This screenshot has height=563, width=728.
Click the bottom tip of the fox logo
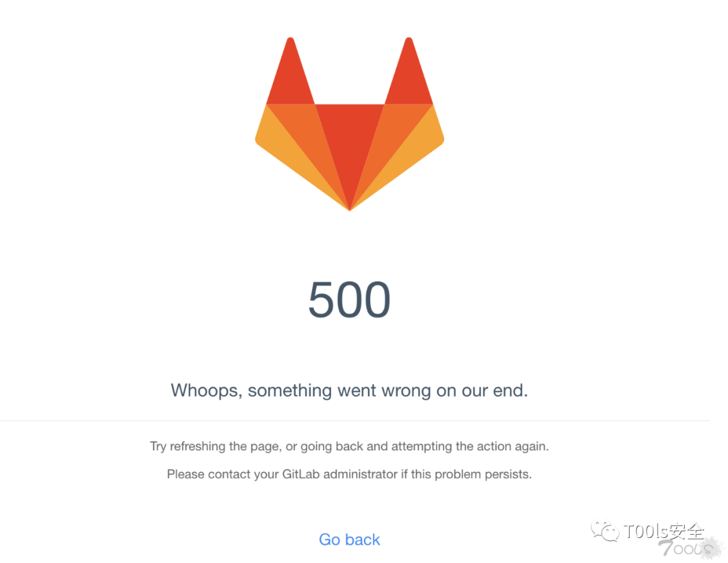tap(350, 208)
